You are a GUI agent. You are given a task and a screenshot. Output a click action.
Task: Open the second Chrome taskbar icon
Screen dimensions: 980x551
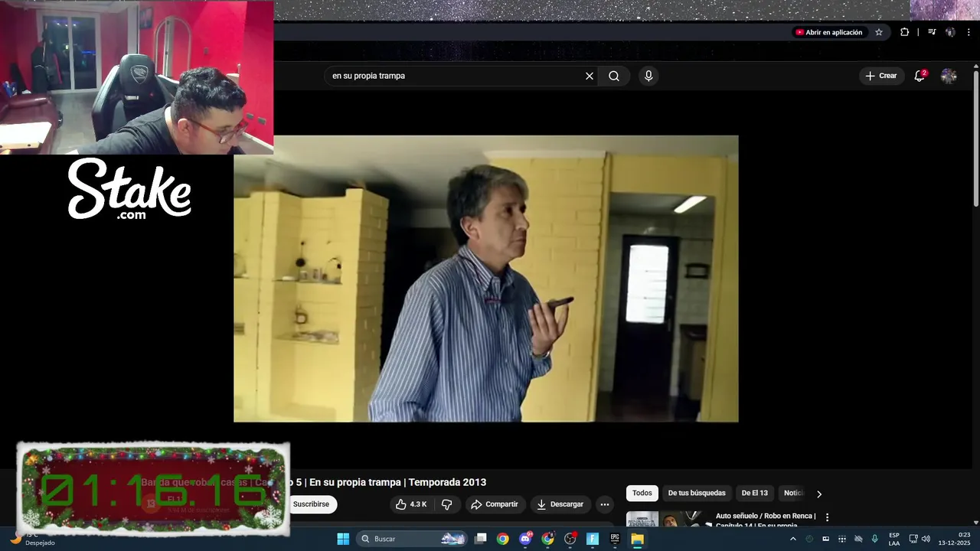547,539
